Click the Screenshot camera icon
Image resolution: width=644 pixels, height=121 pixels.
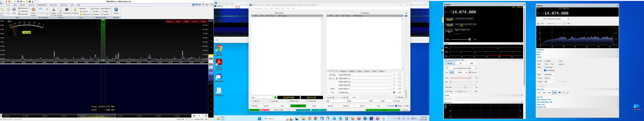[x=67, y=10]
